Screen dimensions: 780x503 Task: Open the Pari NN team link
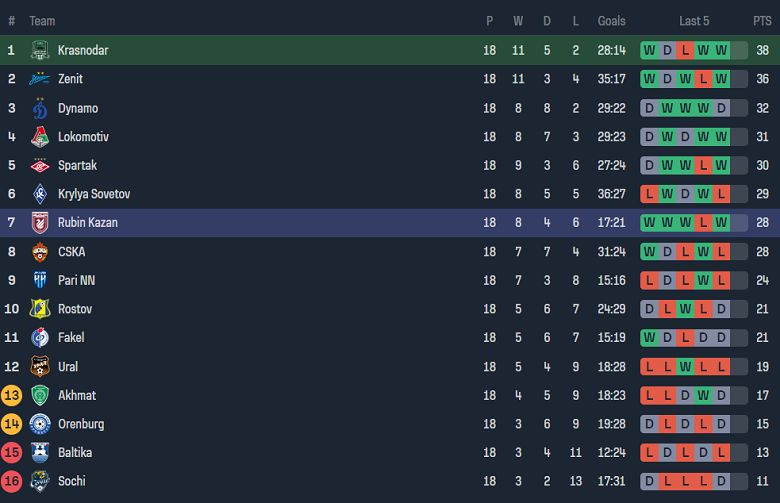76,281
